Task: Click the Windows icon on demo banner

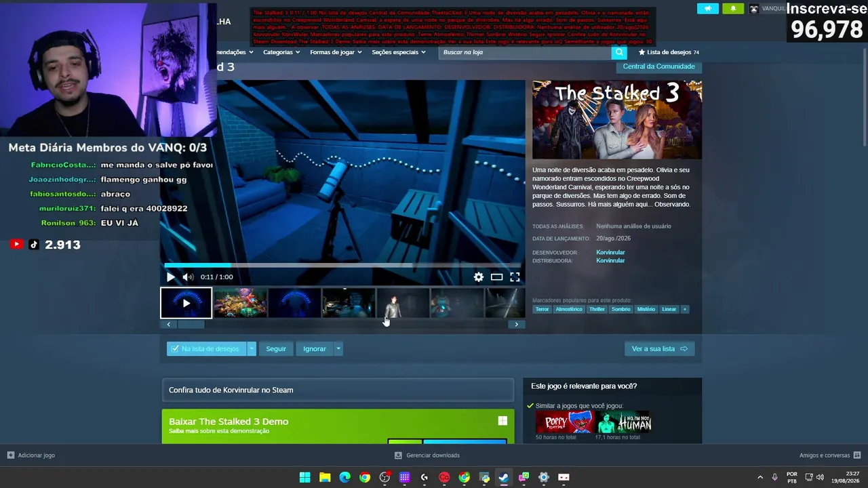Action: [x=502, y=421]
